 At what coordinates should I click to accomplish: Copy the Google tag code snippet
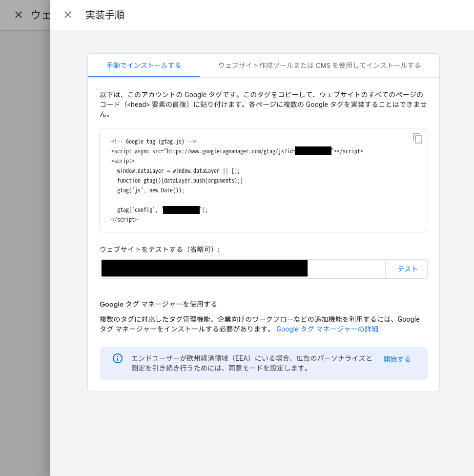(x=417, y=138)
